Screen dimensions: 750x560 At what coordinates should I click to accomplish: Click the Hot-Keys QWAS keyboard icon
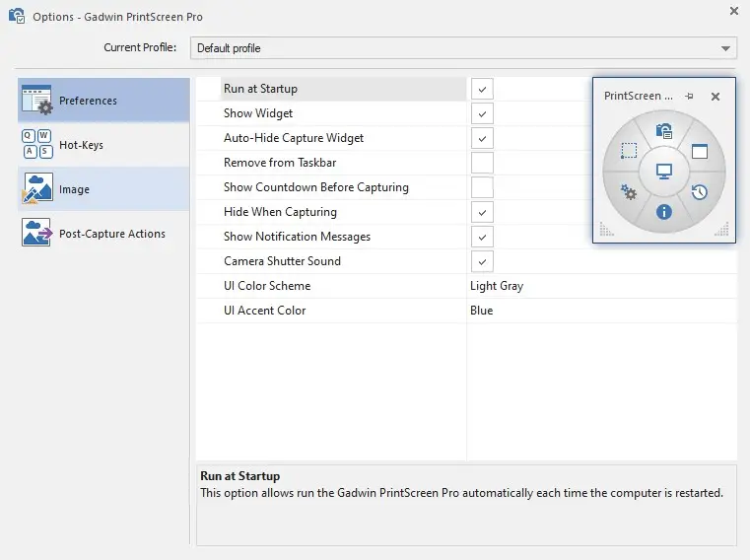tap(36, 144)
